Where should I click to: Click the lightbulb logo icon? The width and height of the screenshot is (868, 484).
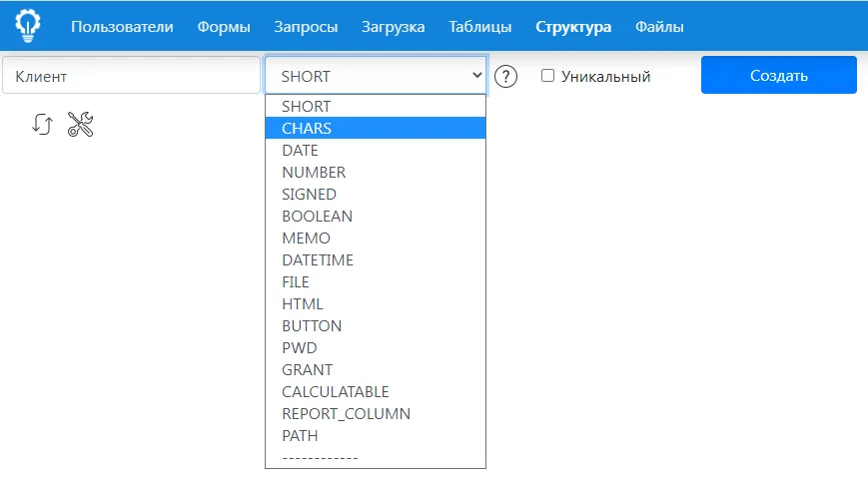point(28,25)
